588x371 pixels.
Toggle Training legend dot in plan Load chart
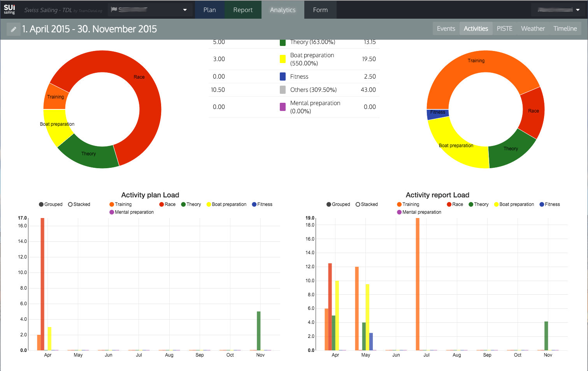(x=112, y=204)
